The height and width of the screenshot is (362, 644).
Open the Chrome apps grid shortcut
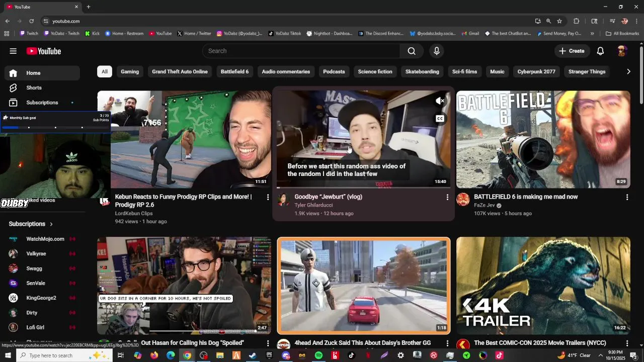coord(7,34)
